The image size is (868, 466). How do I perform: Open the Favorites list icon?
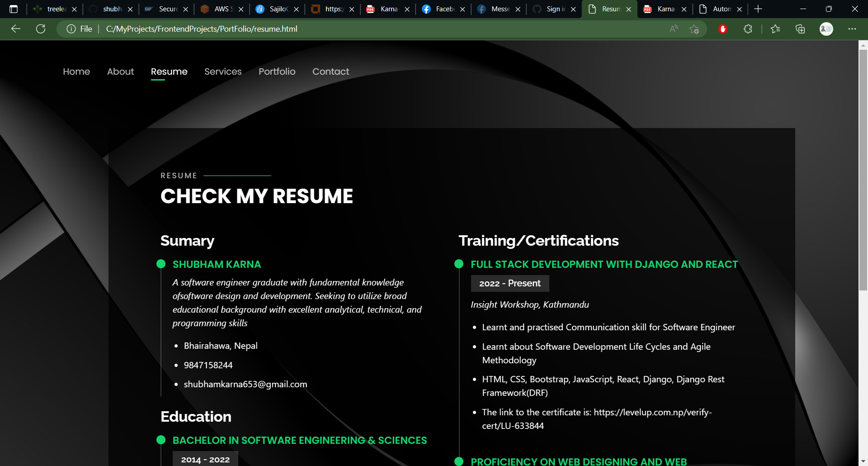coord(775,29)
